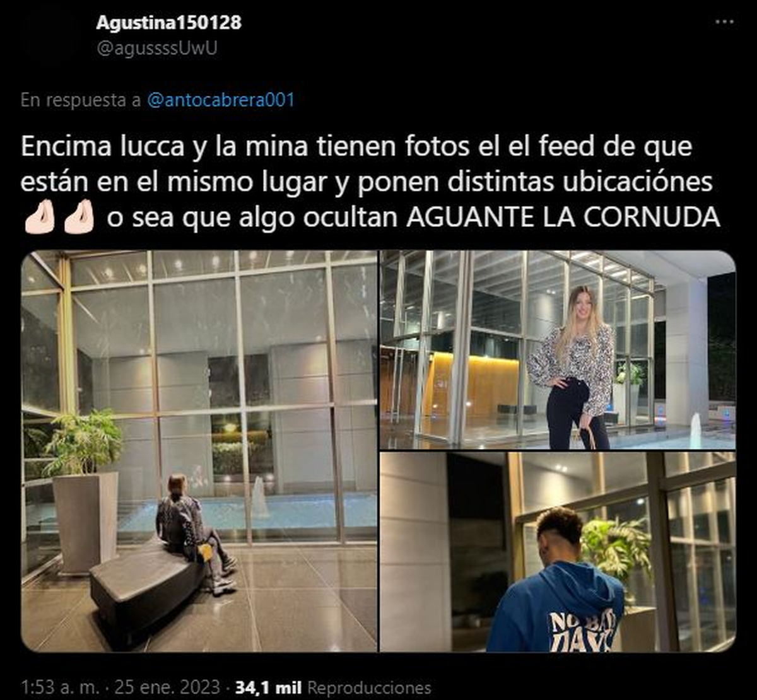The height and width of the screenshot is (700, 757).
Task: Open the @antocabrera001 mention link
Action: pos(221,100)
